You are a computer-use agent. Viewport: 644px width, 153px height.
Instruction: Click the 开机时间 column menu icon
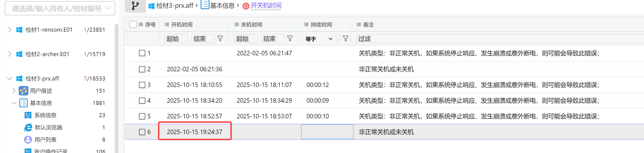pos(167,24)
